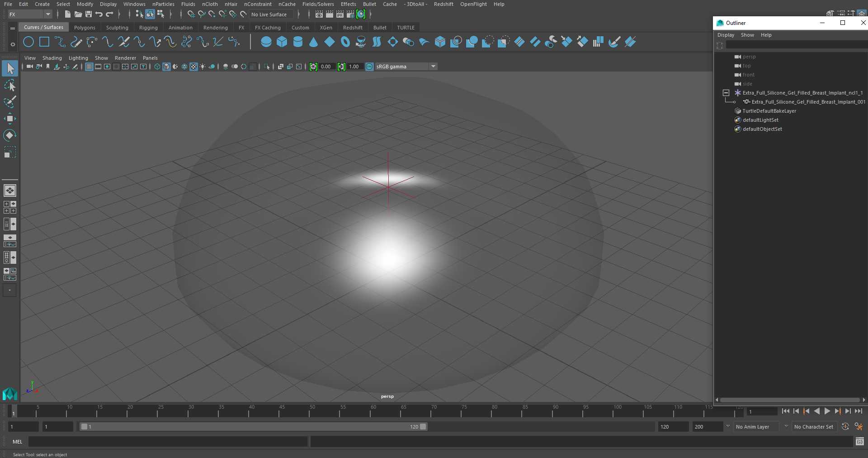Screen dimensions: 868x458
Task: Click the polygon sphere shelf icon
Action: tap(266, 42)
